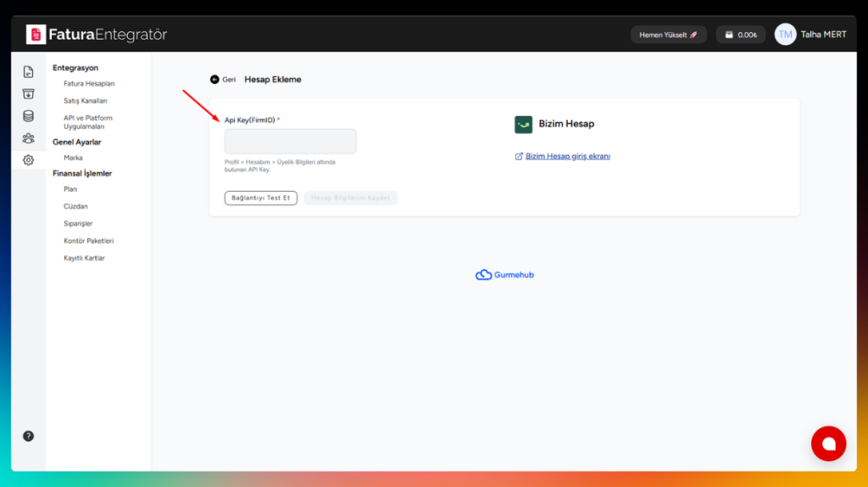This screenshot has height=487, width=868.
Task: Click the archive inbox sidebar icon
Action: 28,94
